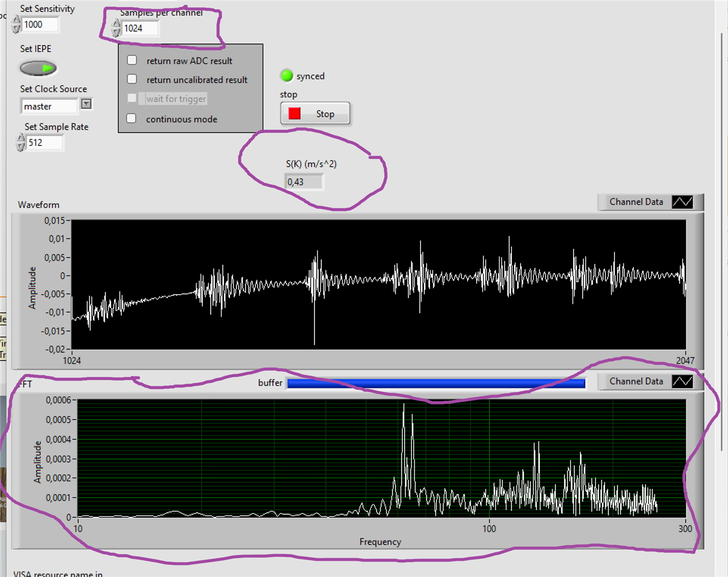Toggle the Set IEPE switch
The height and width of the screenshot is (577, 728).
click(38, 68)
